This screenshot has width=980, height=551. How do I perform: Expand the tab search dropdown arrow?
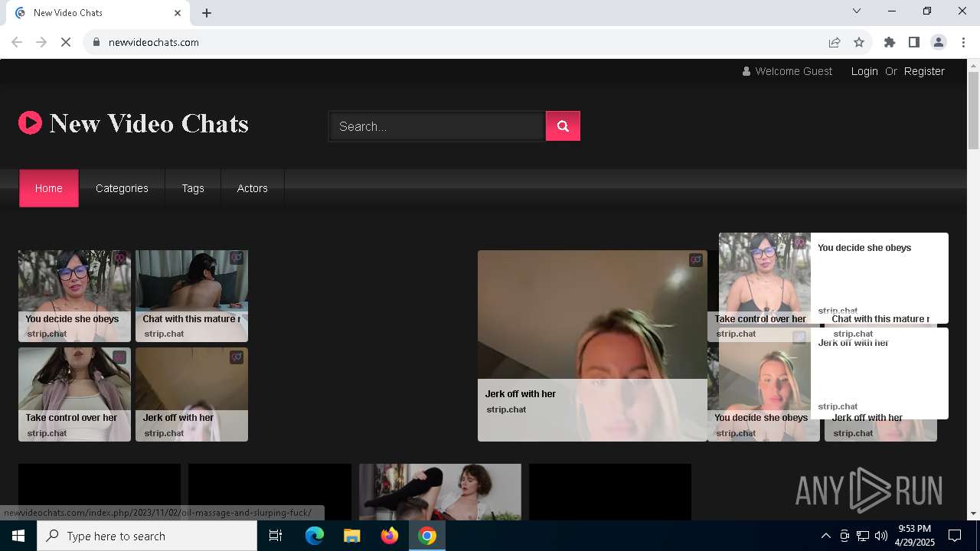[857, 11]
